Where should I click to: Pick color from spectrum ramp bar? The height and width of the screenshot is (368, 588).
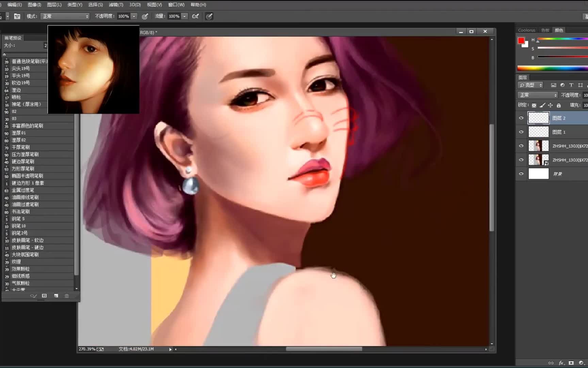coord(553,68)
